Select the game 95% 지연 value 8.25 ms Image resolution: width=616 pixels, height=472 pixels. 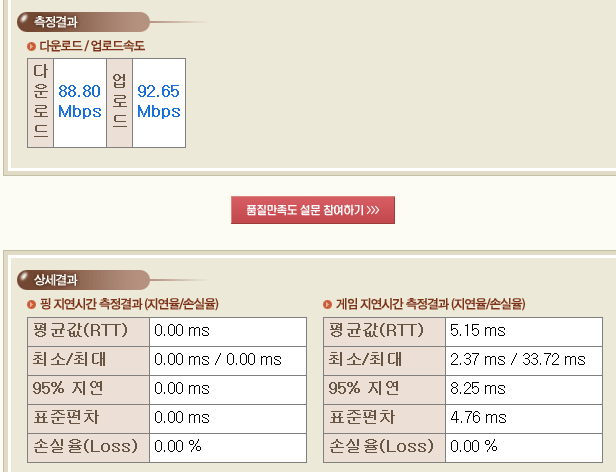479,388
